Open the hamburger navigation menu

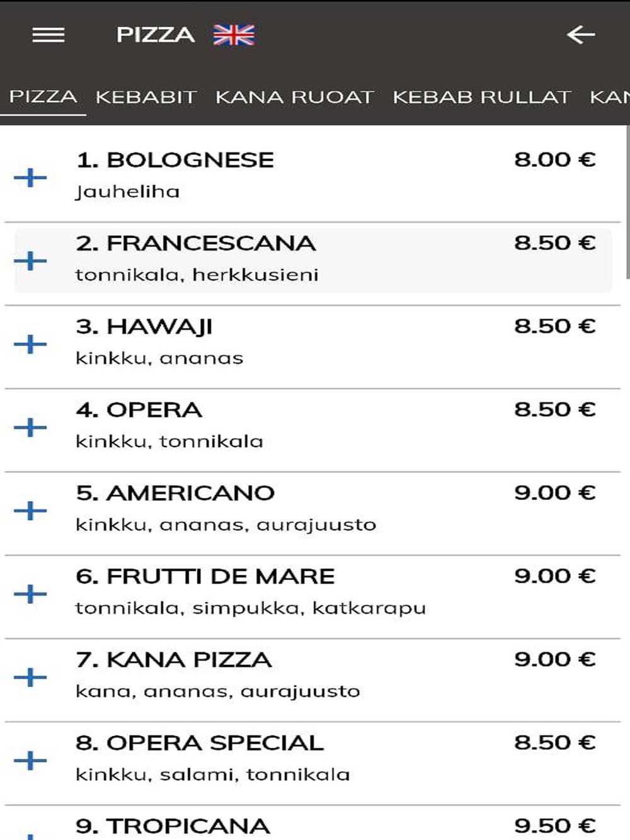click(49, 35)
